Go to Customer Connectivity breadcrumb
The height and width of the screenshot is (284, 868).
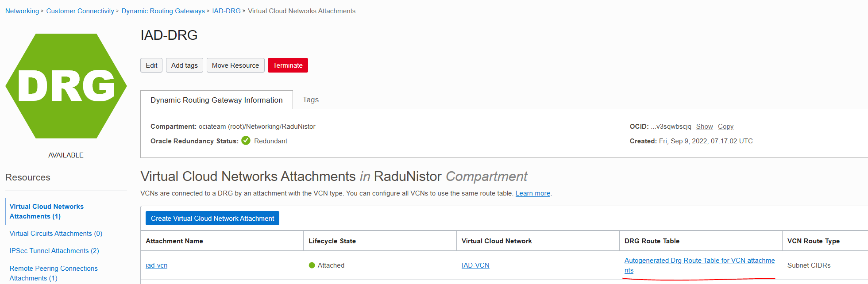tap(80, 11)
